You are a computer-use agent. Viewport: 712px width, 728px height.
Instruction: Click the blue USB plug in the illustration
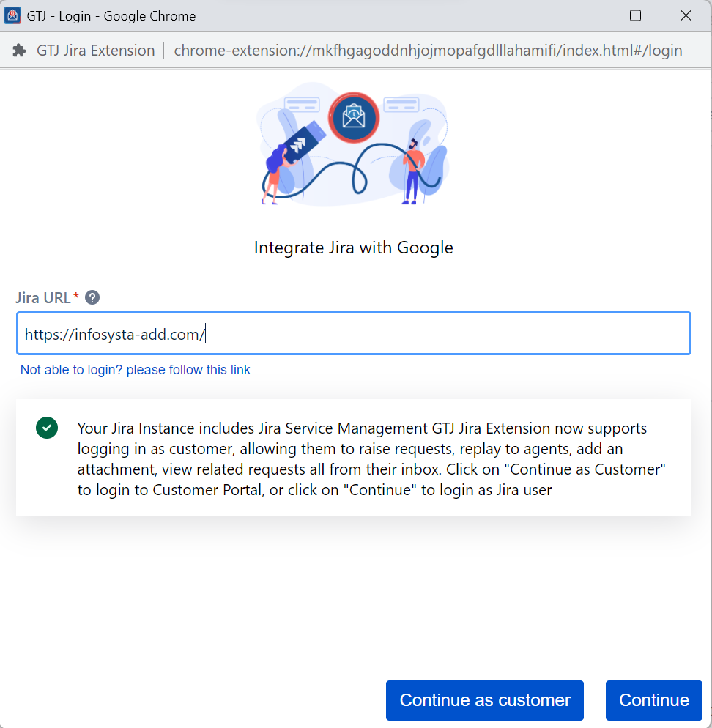300,141
